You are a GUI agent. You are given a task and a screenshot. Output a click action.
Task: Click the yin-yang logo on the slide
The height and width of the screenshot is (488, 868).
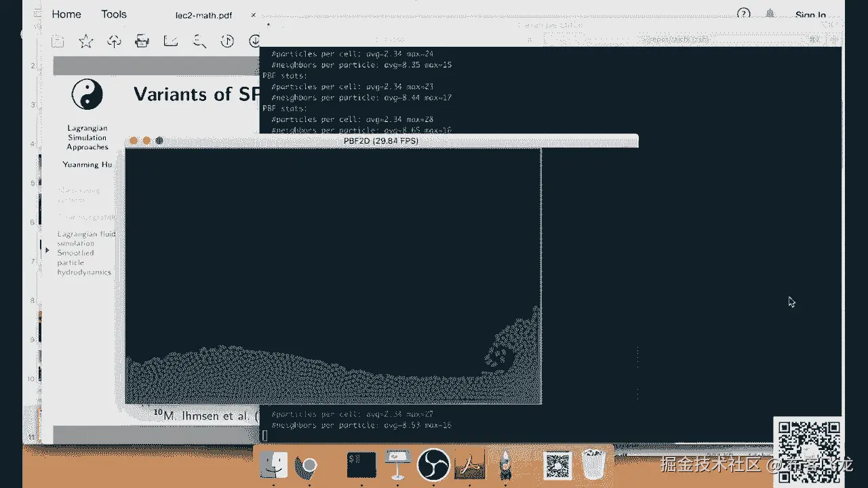coord(87,94)
